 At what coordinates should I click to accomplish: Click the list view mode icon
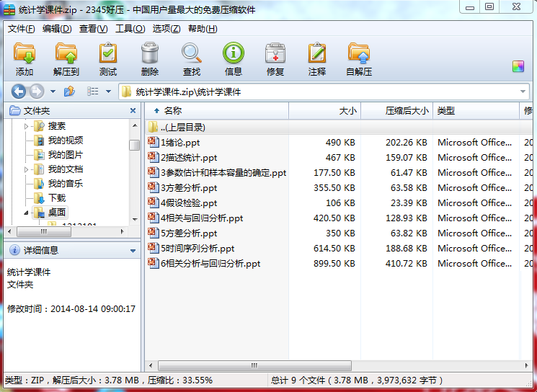pos(92,92)
